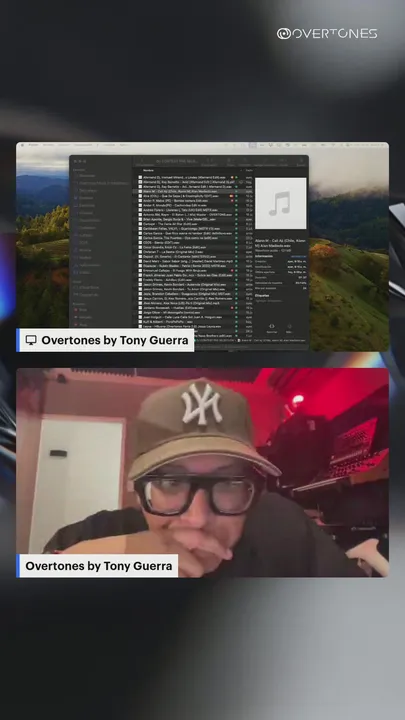Select the Joan Holguin Calle Luna track

195,317
